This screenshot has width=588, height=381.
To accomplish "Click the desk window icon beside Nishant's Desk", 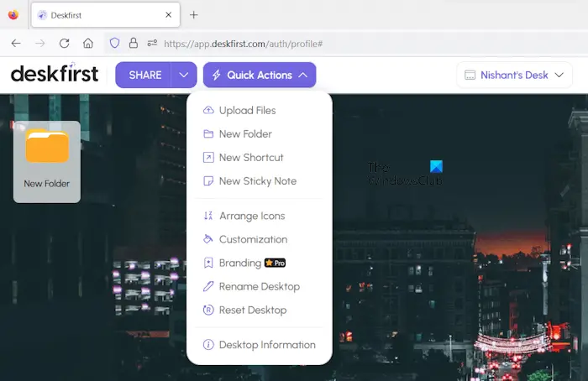I will click(x=470, y=75).
